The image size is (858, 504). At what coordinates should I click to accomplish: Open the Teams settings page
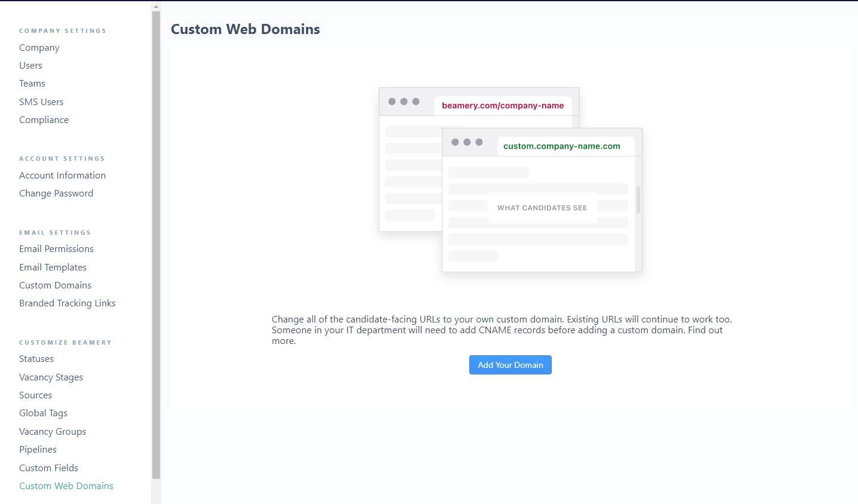[x=32, y=84]
